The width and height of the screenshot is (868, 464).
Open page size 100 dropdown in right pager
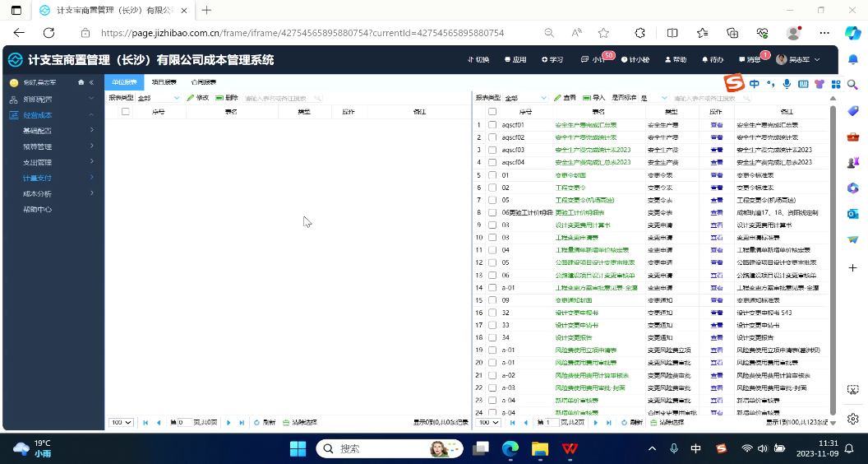pyautogui.click(x=488, y=422)
